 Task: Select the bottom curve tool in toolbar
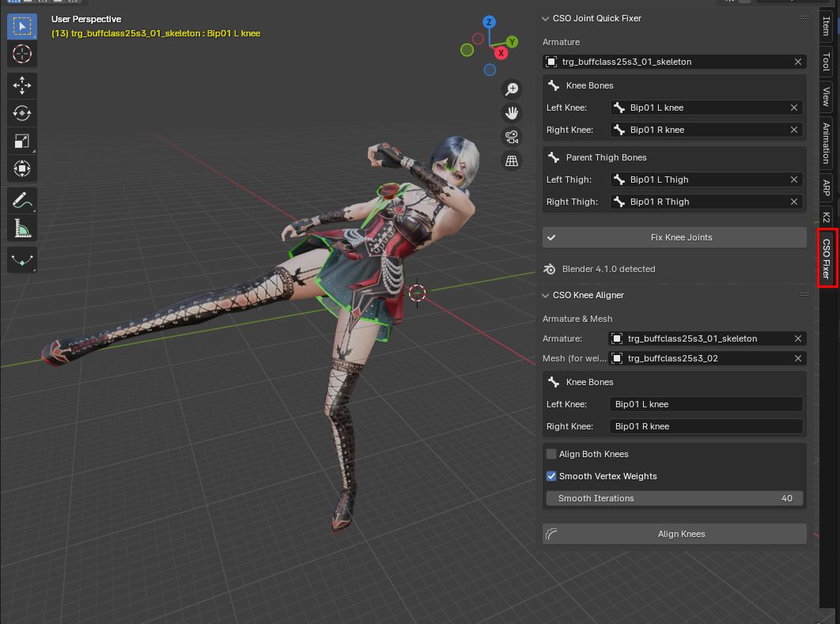(x=22, y=259)
